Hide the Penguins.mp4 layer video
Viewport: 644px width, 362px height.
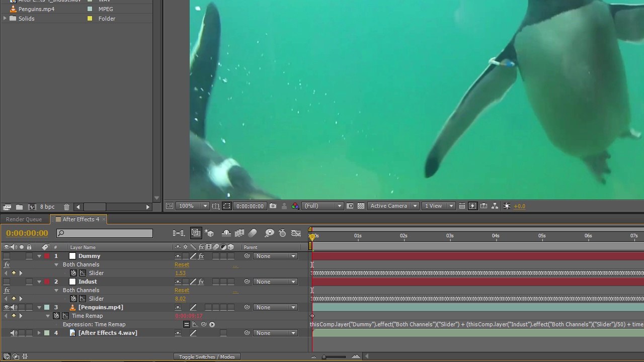[7, 307]
